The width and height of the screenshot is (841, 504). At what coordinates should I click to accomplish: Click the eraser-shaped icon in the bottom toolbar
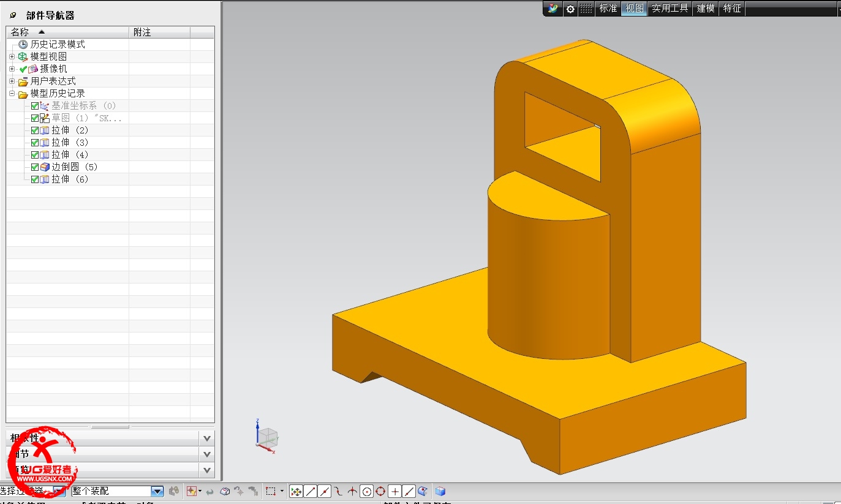(x=225, y=491)
